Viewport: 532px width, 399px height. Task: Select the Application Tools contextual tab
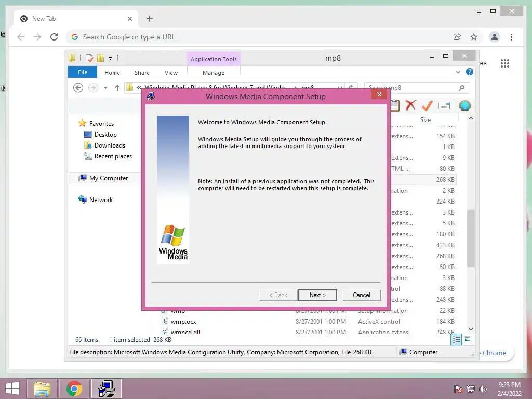point(214,59)
